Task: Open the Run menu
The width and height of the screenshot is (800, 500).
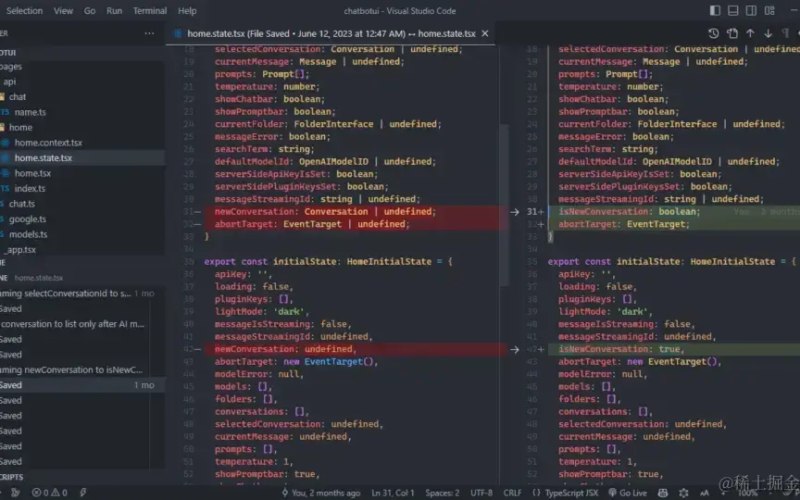Action: tap(114, 10)
